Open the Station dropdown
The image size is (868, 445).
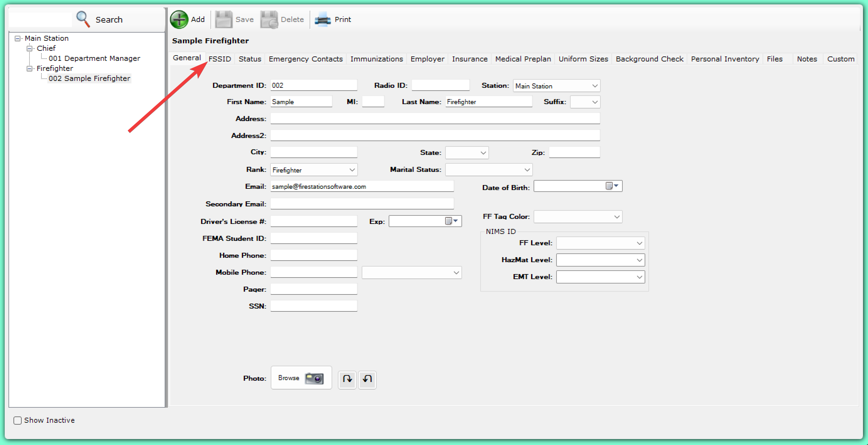[595, 86]
